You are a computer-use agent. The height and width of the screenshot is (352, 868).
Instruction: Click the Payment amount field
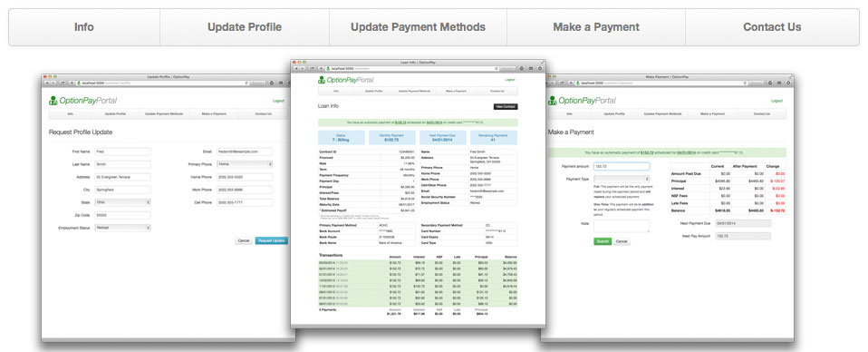[x=622, y=166]
